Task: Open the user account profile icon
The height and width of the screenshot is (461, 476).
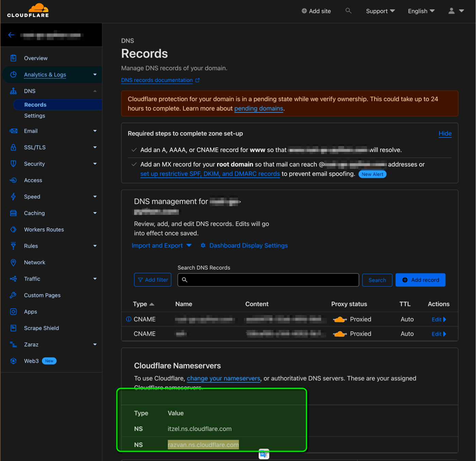Action: tap(452, 11)
